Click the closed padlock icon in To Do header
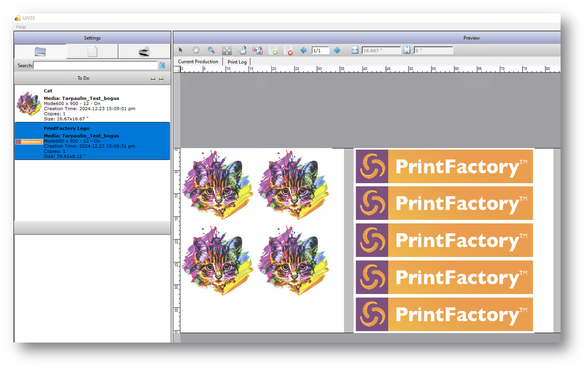This screenshot has height=370, width=588. [x=153, y=78]
